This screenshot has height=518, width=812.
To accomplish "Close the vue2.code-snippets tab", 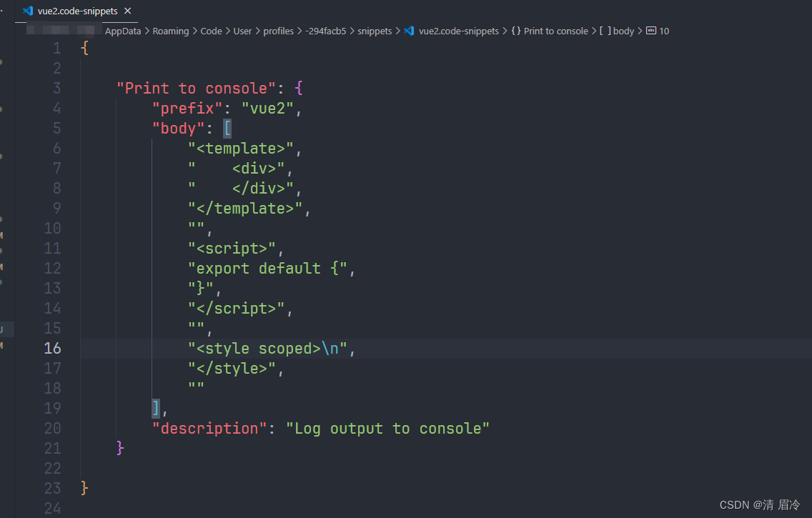I will 128,11.
